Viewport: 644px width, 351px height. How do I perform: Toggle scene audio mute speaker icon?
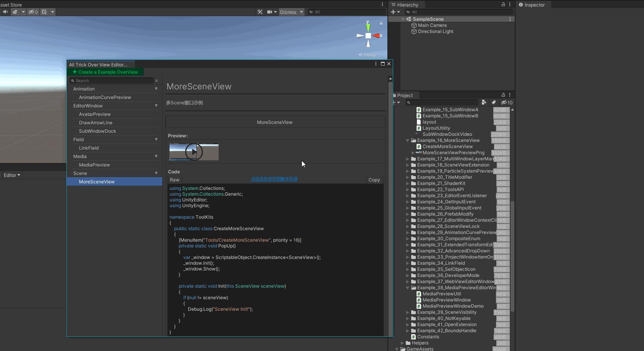pyautogui.click(x=5, y=12)
